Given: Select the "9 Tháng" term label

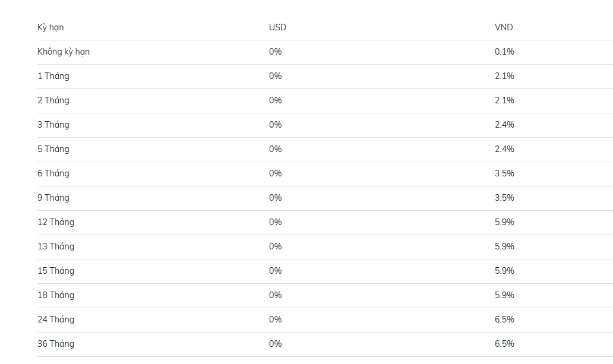Looking at the screenshot, I should click(x=53, y=198).
